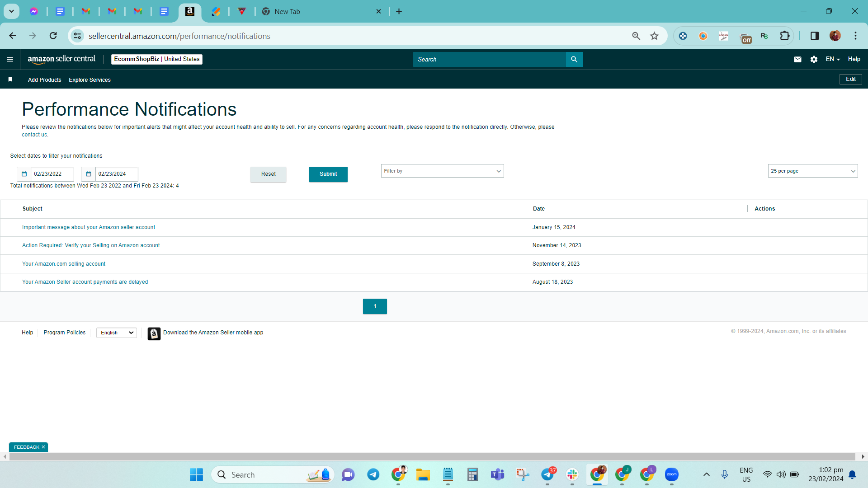
Task: Expand the 25 per page dropdown
Action: [x=812, y=171]
